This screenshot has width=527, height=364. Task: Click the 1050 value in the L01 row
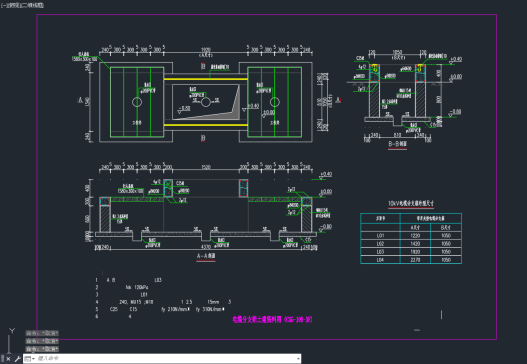click(446, 236)
